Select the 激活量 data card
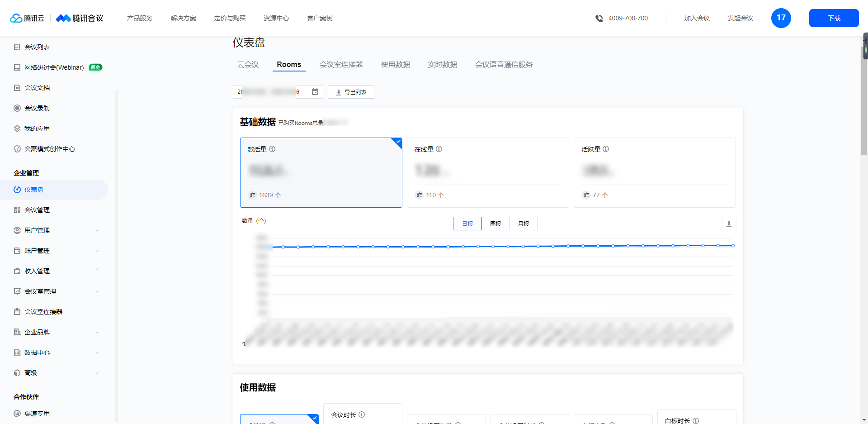 [x=321, y=172]
